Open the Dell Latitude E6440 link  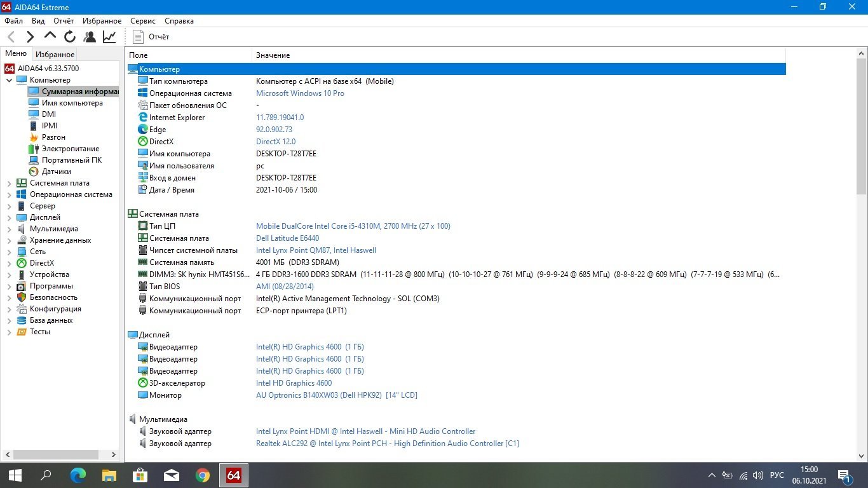pos(287,238)
